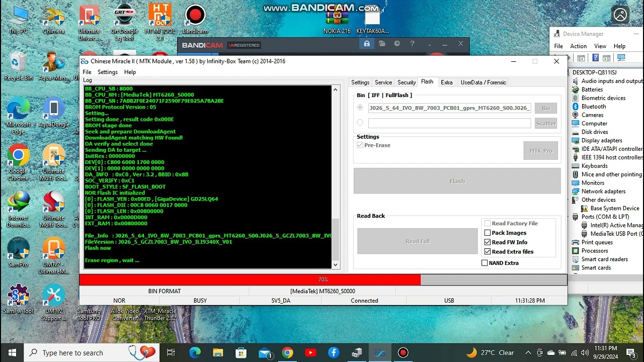Launch Microsoft Edge from the desktop
Viewport: 644px width, 362px height.
coord(18,117)
